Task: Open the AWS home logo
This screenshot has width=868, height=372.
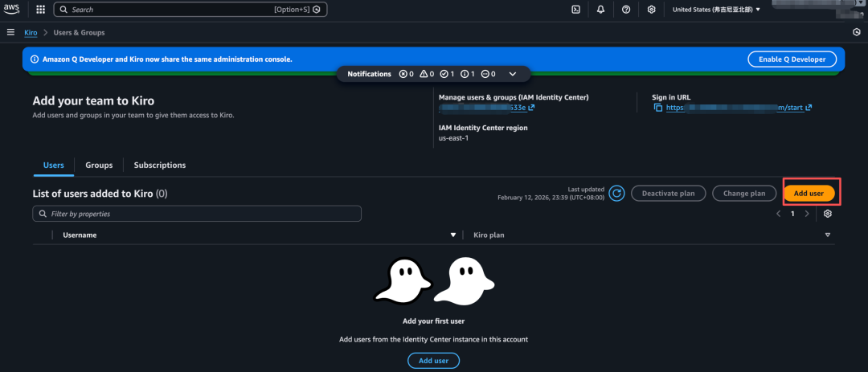Action: point(11,10)
